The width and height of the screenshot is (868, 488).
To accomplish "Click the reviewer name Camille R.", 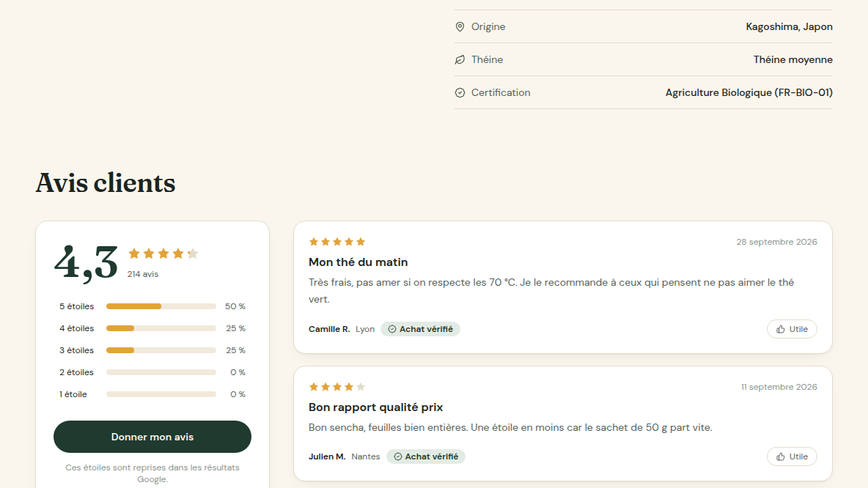I will click(329, 329).
